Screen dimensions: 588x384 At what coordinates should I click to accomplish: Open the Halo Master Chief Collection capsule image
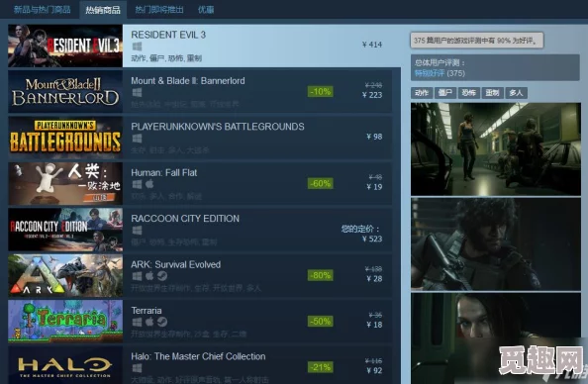[x=65, y=365]
